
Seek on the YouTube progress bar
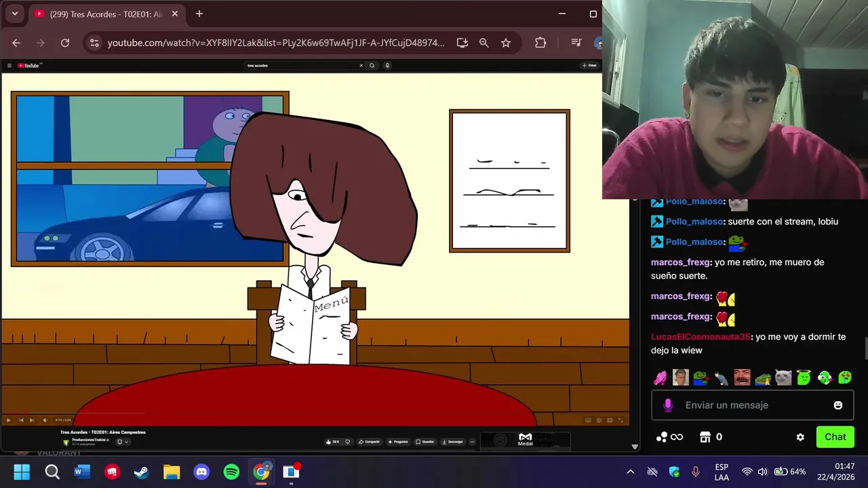[x=315, y=413]
